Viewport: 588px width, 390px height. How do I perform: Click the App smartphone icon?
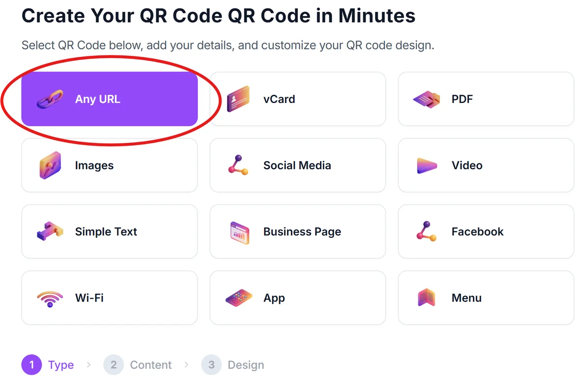click(239, 297)
